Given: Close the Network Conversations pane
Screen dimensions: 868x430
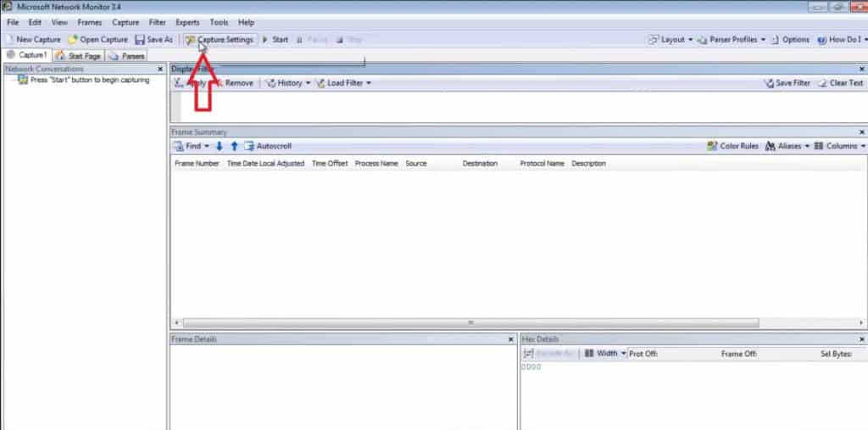Looking at the screenshot, I should (160, 70).
